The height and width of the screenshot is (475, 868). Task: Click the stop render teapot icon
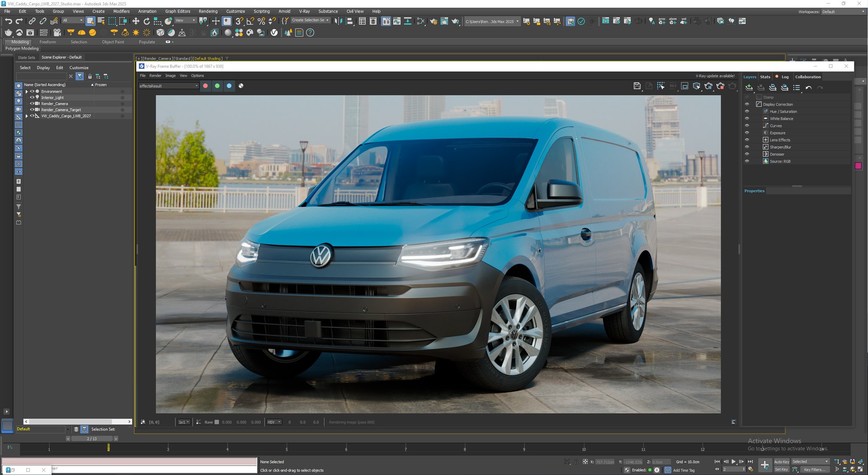(x=721, y=86)
